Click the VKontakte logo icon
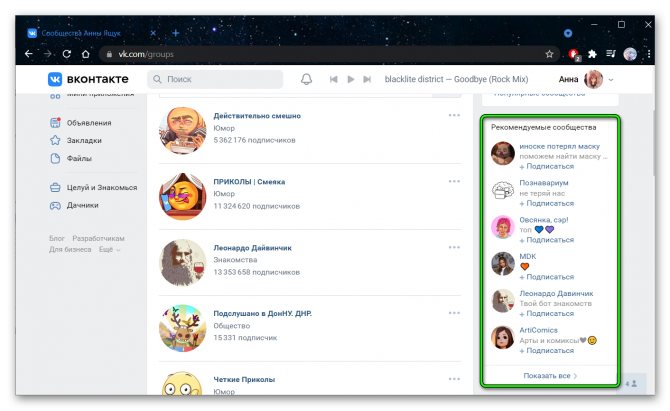670x411 pixels. 55,79
